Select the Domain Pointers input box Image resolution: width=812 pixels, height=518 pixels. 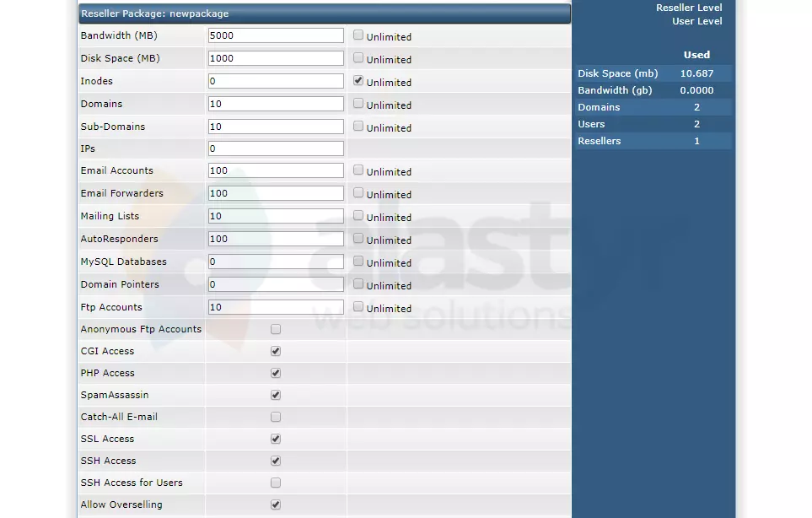[276, 284]
